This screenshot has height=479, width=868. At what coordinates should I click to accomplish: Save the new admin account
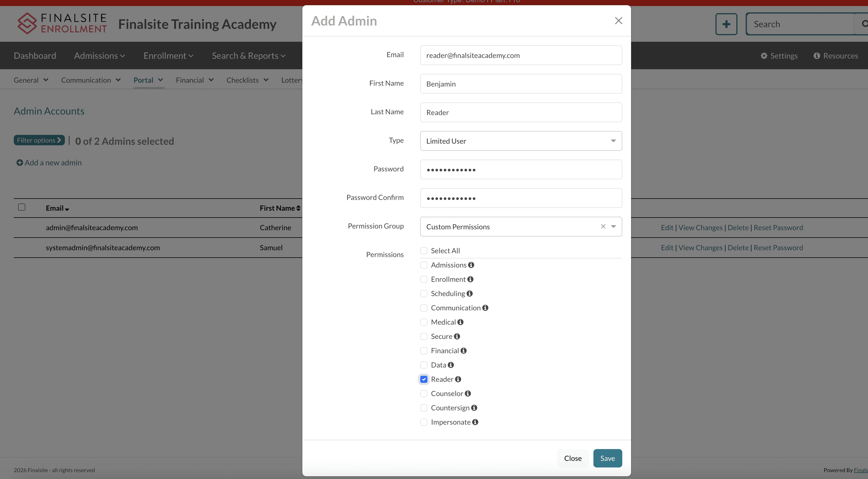tap(607, 458)
